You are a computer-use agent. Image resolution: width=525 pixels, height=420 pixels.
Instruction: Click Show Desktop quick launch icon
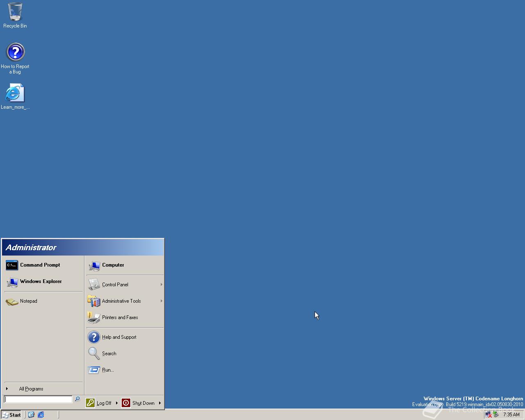click(x=31, y=415)
